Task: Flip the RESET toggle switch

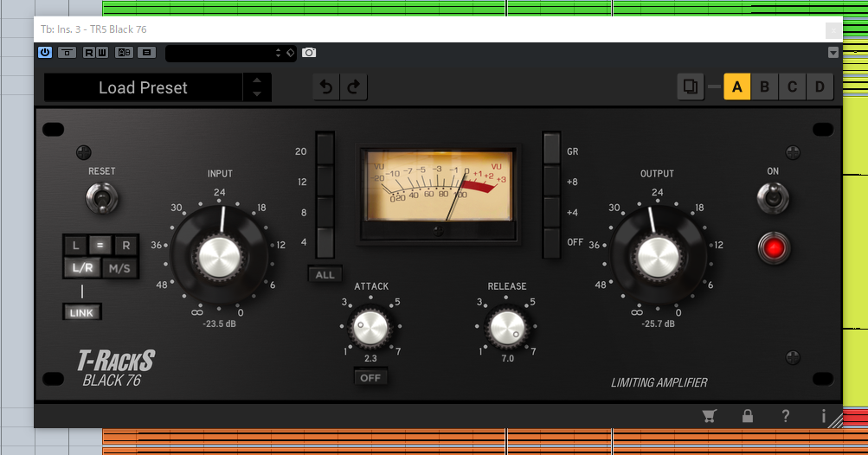Action: point(101,200)
